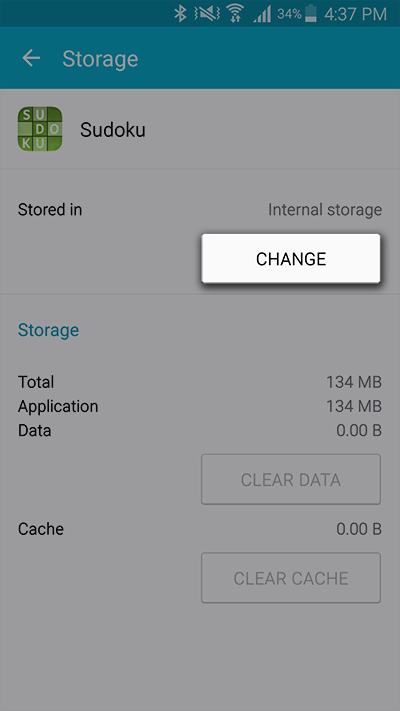The width and height of the screenshot is (400, 711).
Task: Tap the battery status icon
Action: [x=311, y=14]
